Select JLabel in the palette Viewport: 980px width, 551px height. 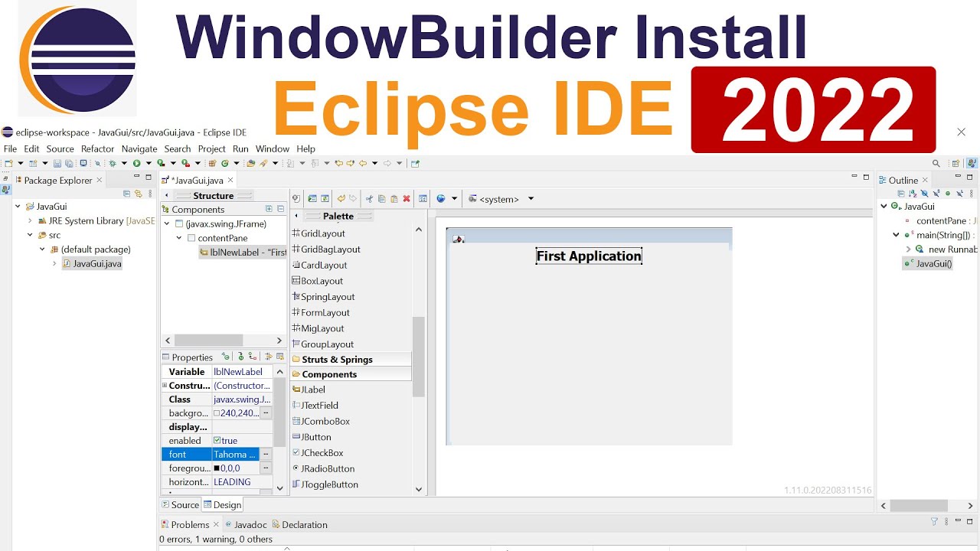(x=309, y=390)
